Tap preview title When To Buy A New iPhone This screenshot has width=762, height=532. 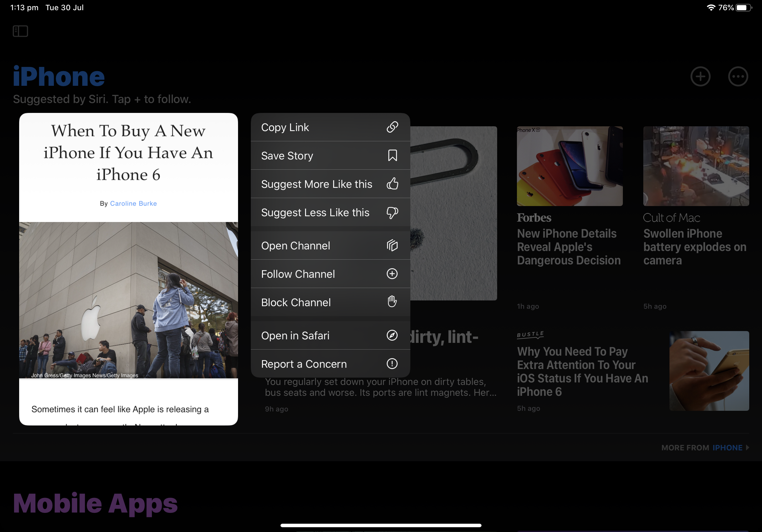129,152
